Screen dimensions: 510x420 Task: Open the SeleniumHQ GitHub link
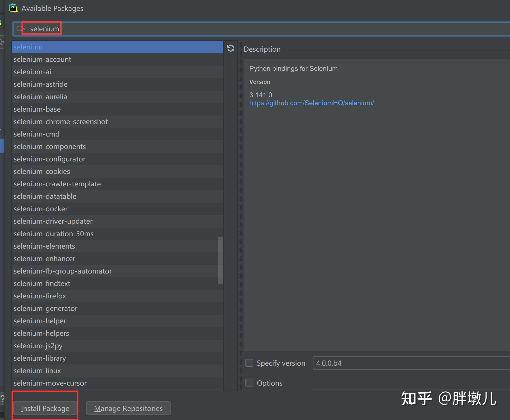pyautogui.click(x=311, y=103)
